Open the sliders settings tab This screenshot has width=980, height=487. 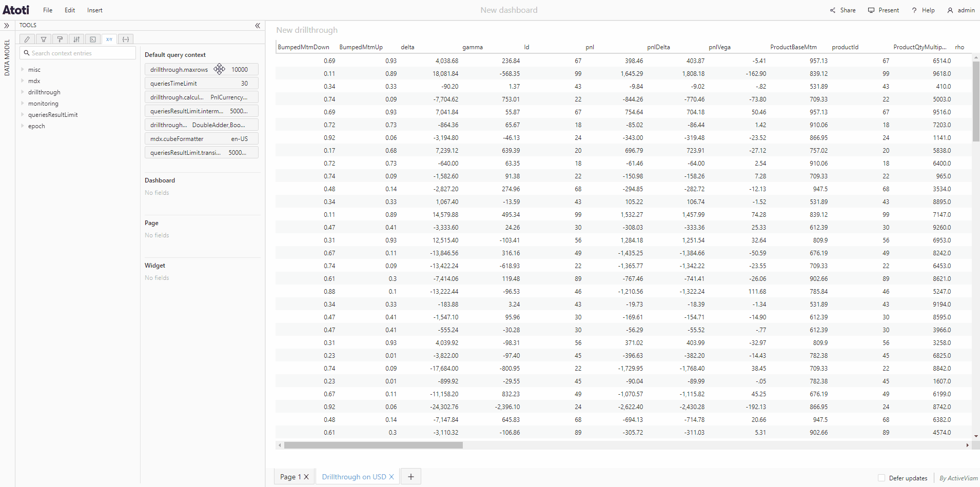(x=76, y=39)
